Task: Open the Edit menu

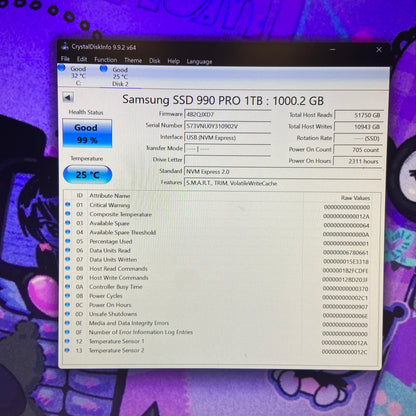Action: [x=82, y=59]
